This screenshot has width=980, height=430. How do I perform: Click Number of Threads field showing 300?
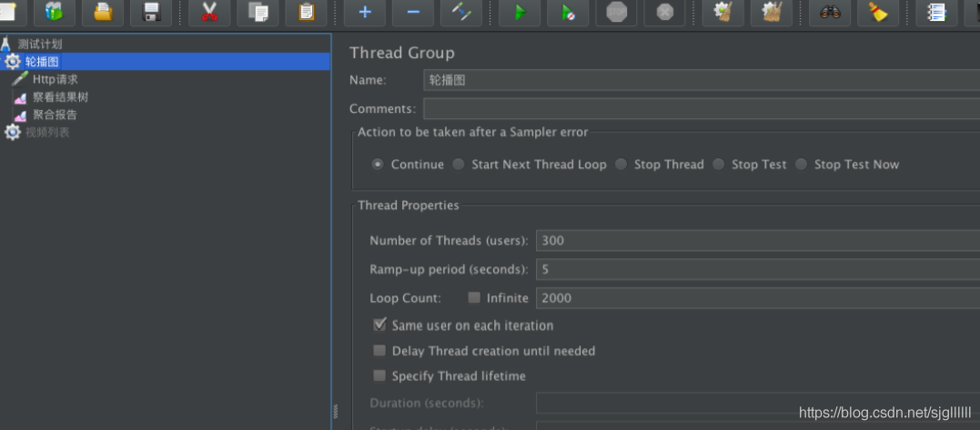757,240
